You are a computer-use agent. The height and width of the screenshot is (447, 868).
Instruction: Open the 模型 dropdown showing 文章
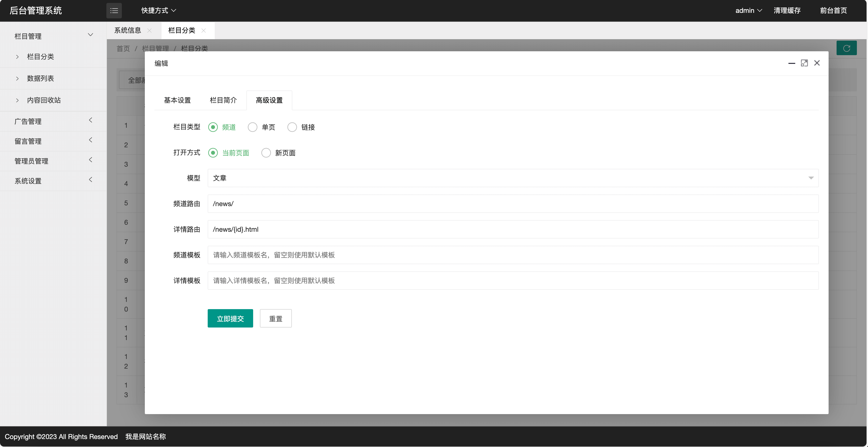[x=513, y=178]
